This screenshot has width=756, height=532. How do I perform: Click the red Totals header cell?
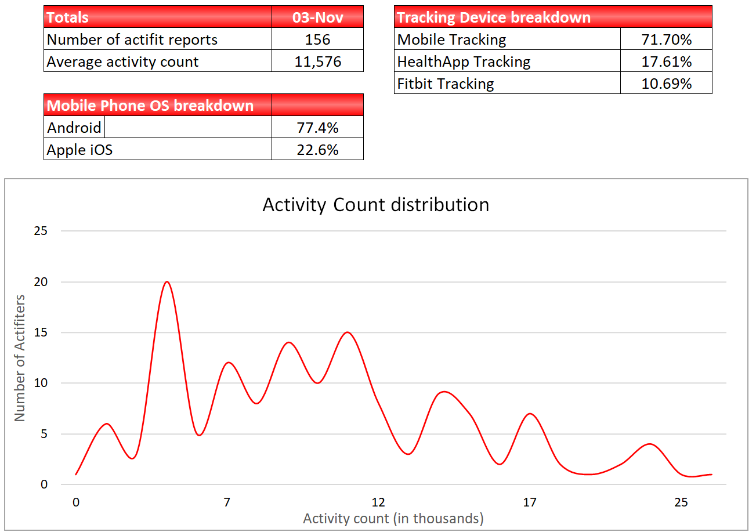point(157,17)
